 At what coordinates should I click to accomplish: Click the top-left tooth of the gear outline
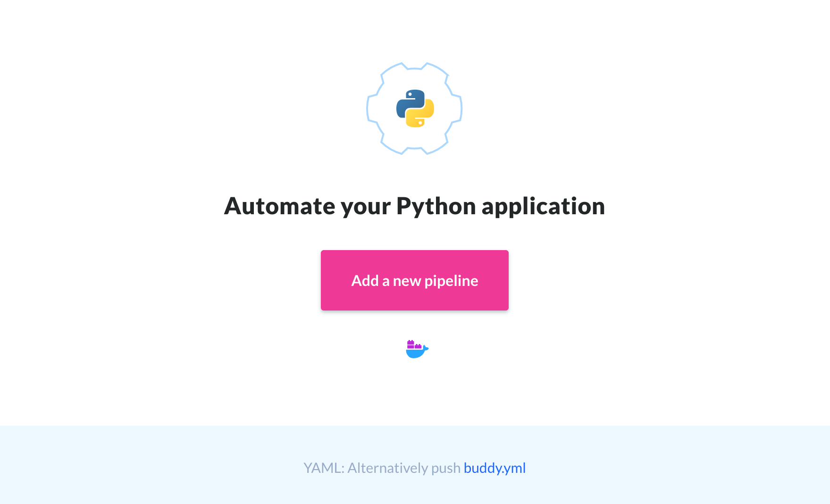click(x=391, y=71)
